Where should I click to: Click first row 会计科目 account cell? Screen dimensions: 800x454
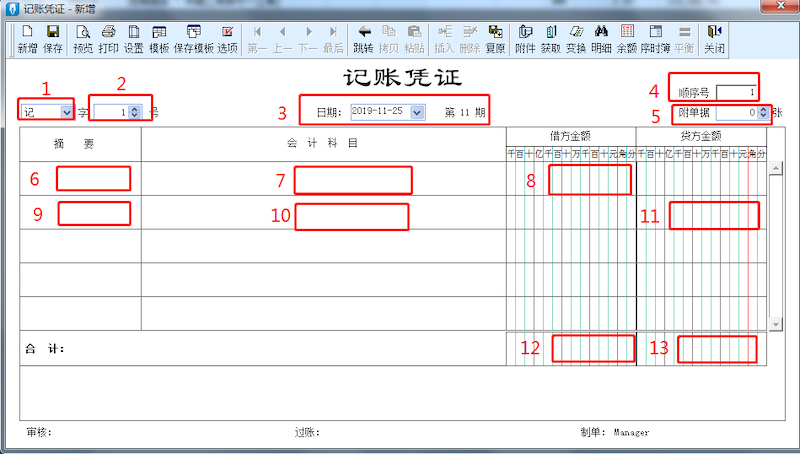tap(323, 179)
